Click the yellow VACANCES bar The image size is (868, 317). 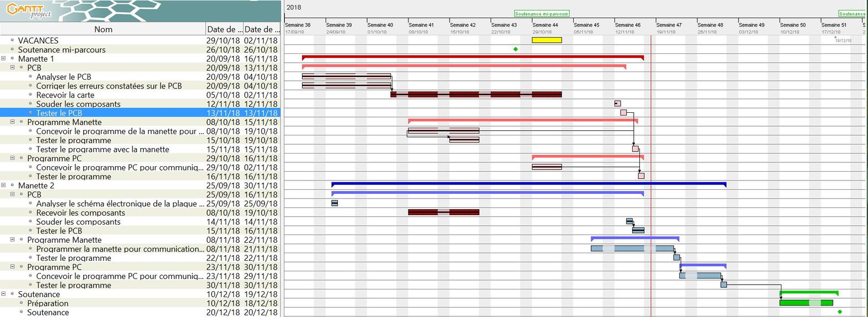coord(546,40)
